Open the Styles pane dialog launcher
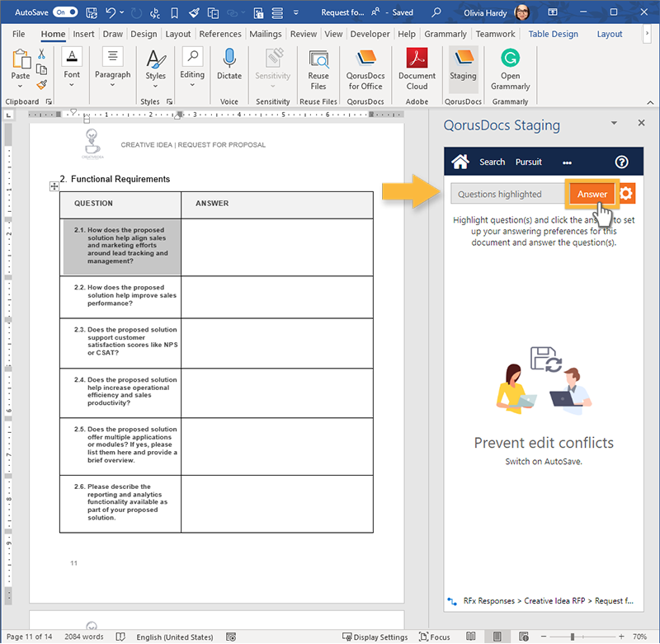The width and height of the screenshot is (660, 644). tap(170, 101)
